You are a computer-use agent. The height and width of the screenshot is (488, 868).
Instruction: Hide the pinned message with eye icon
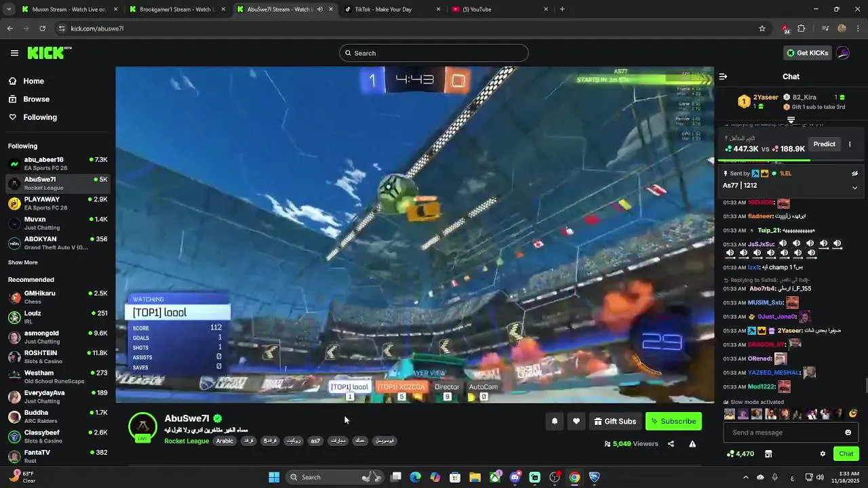tap(854, 174)
